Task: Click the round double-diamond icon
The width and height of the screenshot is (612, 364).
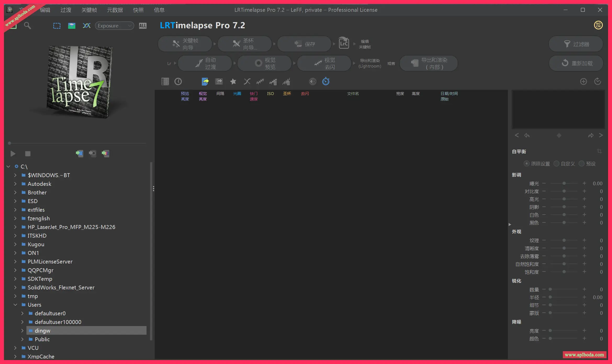Action: click(313, 81)
